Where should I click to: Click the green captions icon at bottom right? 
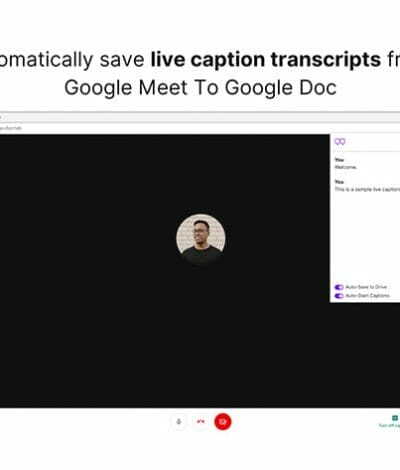[x=395, y=418]
